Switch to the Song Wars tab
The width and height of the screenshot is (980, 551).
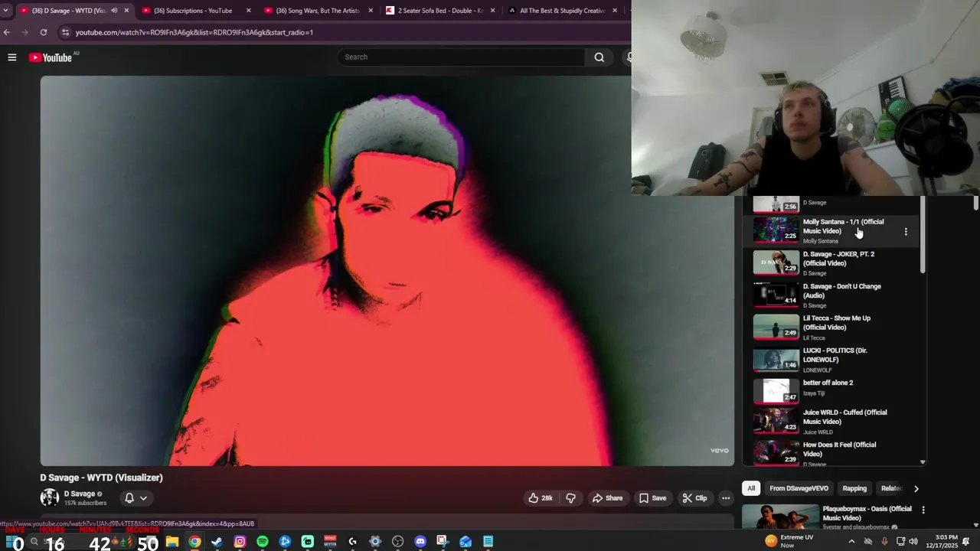(x=317, y=11)
